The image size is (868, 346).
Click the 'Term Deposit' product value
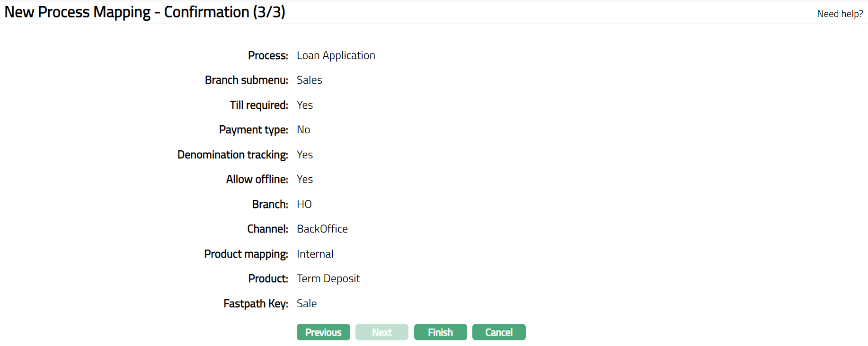click(328, 279)
